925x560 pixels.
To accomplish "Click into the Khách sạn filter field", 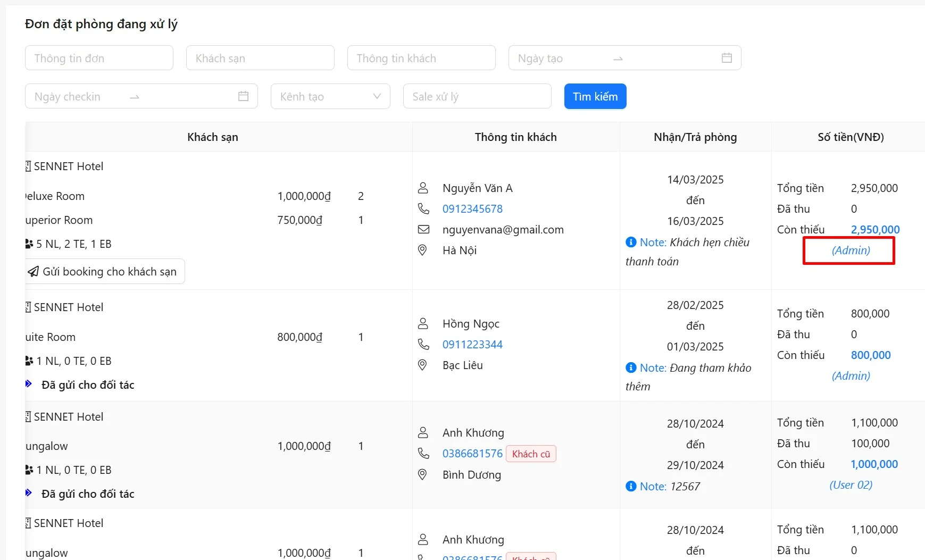I will pyautogui.click(x=260, y=58).
